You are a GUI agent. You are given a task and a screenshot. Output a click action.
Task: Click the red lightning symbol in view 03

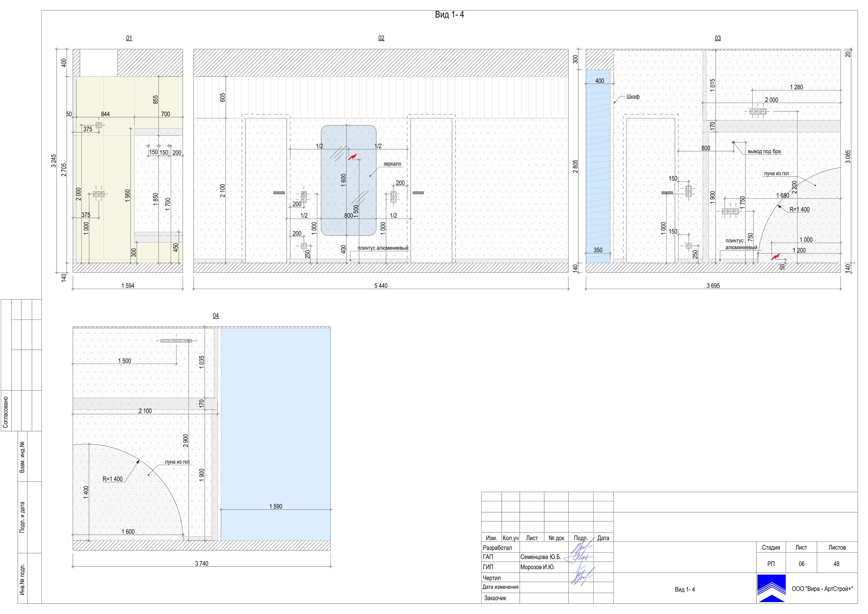(775, 257)
